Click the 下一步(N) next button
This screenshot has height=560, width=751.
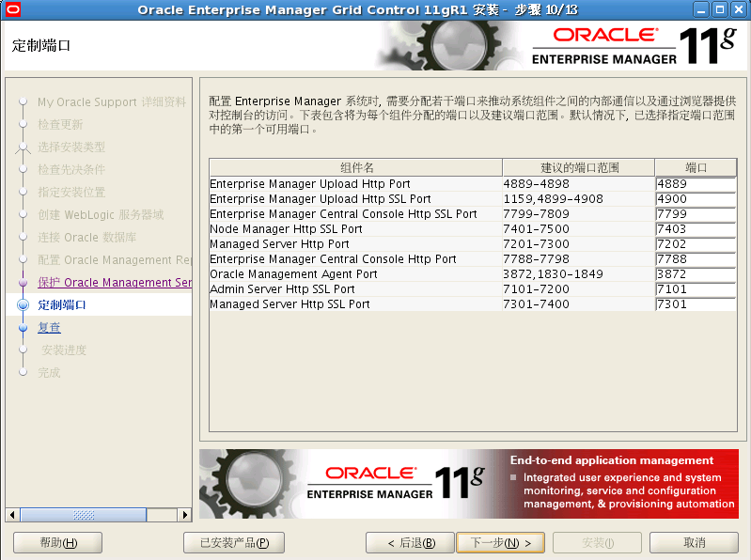point(500,543)
